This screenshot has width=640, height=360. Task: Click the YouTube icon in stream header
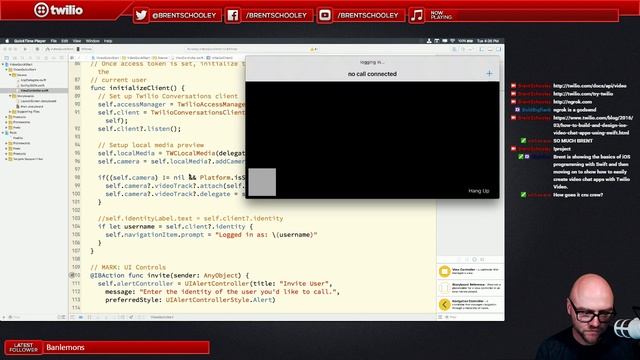pos(325,16)
